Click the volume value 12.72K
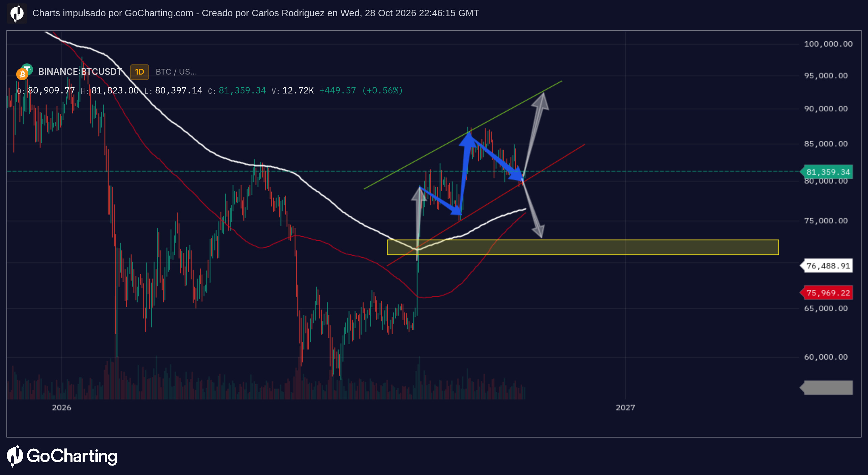The height and width of the screenshot is (475, 868). click(x=298, y=90)
